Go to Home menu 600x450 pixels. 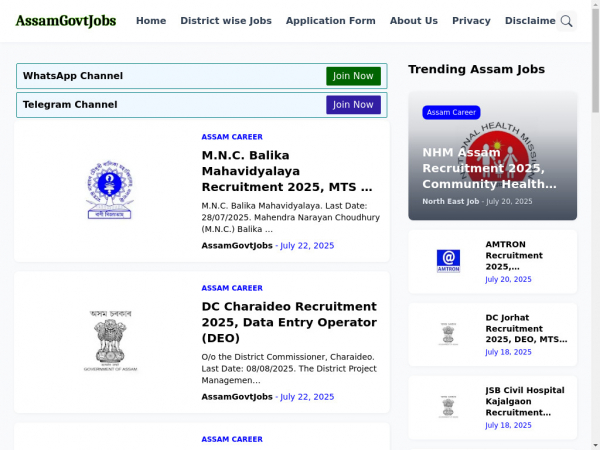[151, 21]
